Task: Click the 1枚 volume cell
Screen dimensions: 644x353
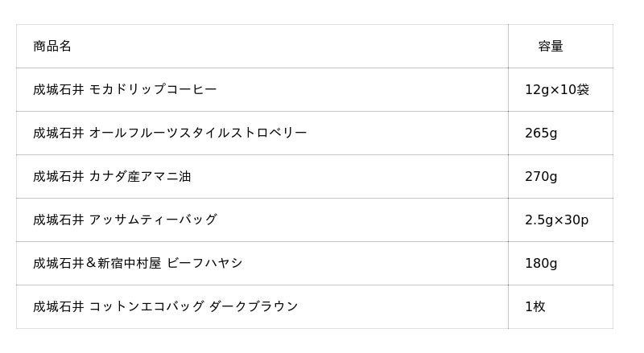Action: click(535, 307)
